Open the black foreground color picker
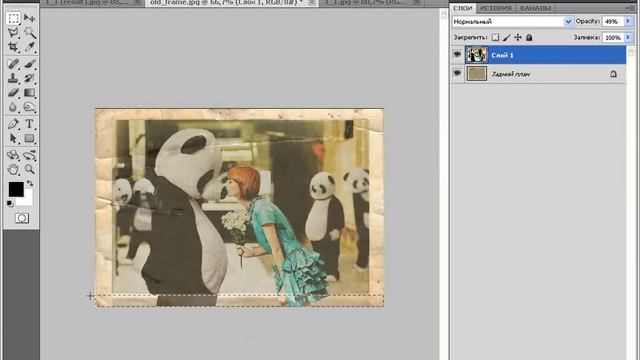Screen dimensions: 640x360 click(16, 189)
